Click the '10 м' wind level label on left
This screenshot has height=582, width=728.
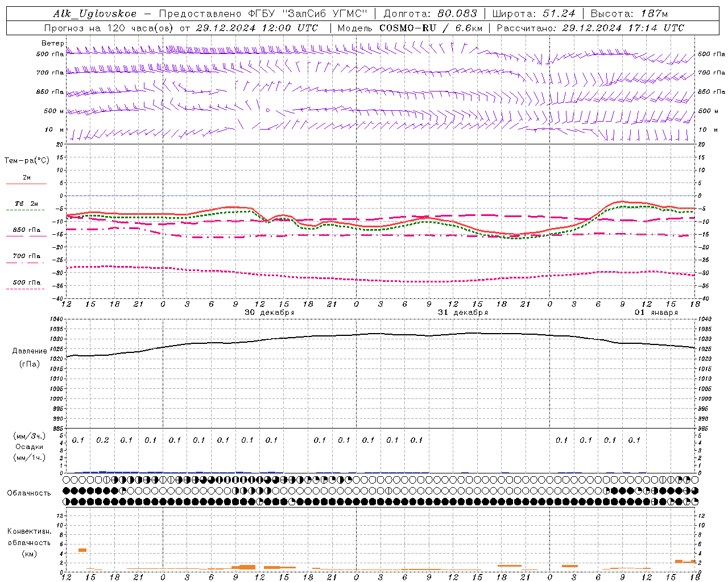(53, 130)
